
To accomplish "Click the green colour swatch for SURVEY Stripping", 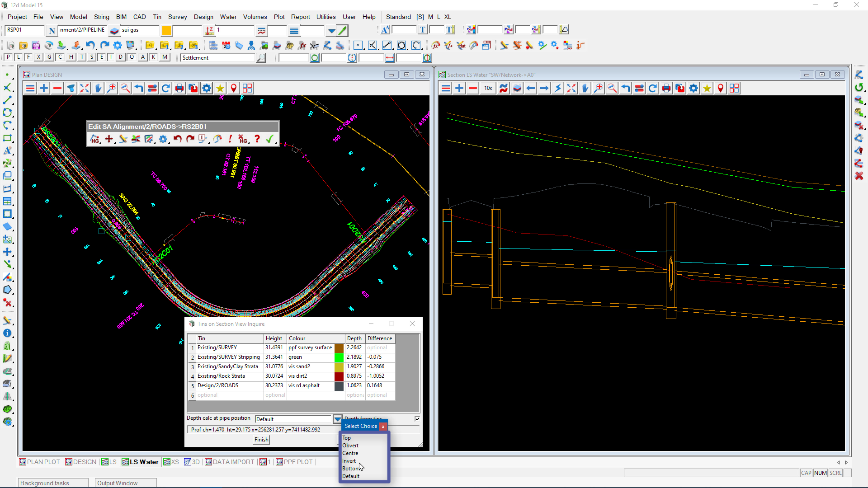I will click(x=339, y=357).
